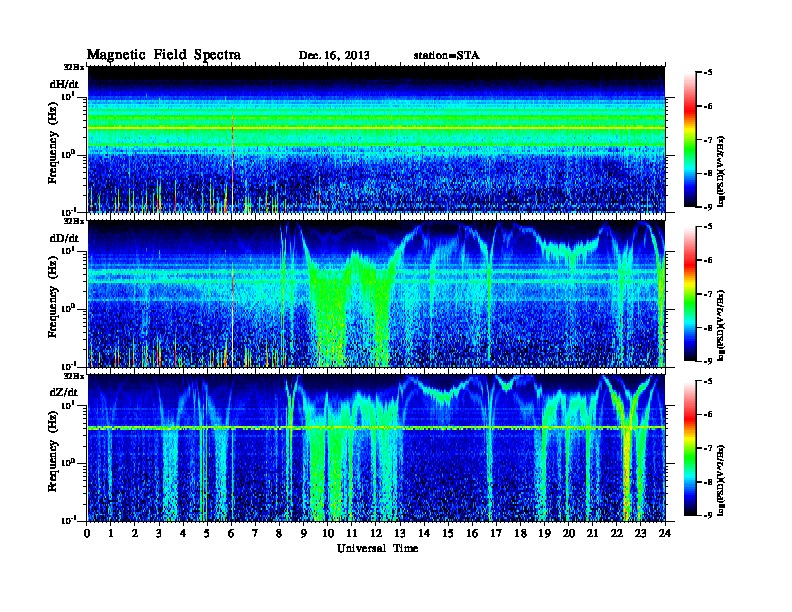Click hour 9 on the Universal Time axis
Image resolution: width=792 pixels, height=612 pixels.
tap(303, 533)
